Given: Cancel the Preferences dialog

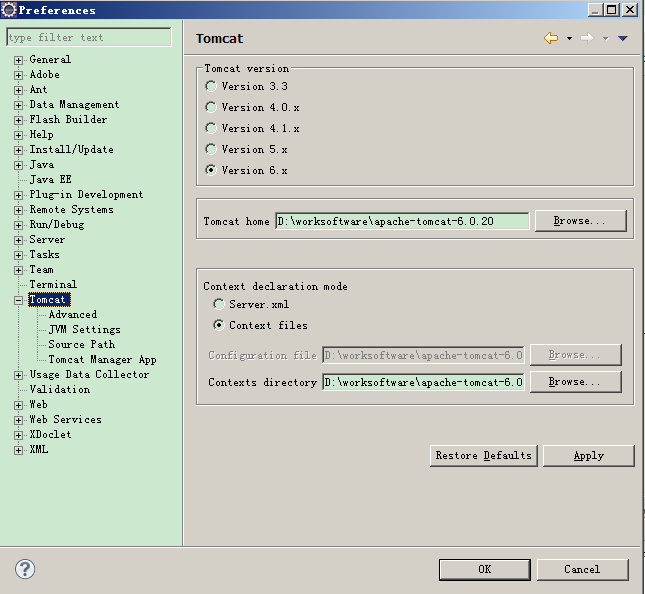Looking at the screenshot, I should tap(582, 569).
